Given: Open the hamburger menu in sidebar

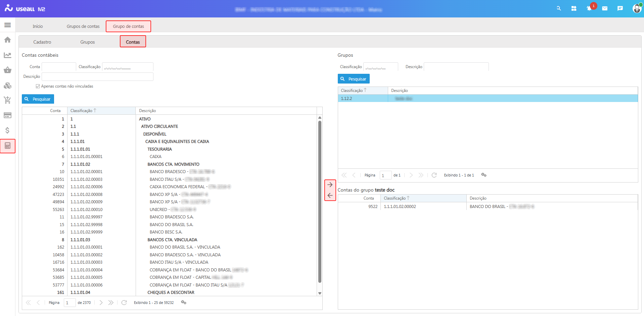Looking at the screenshot, I should pos(7,25).
